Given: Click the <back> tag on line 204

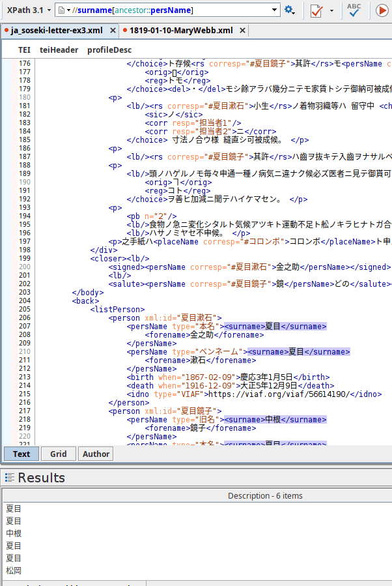Looking at the screenshot, I should [x=85, y=301].
